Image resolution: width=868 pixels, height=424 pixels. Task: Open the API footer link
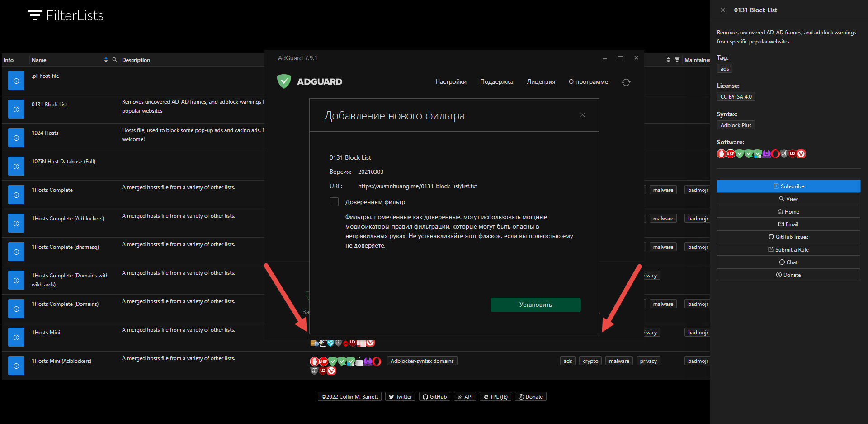465,396
